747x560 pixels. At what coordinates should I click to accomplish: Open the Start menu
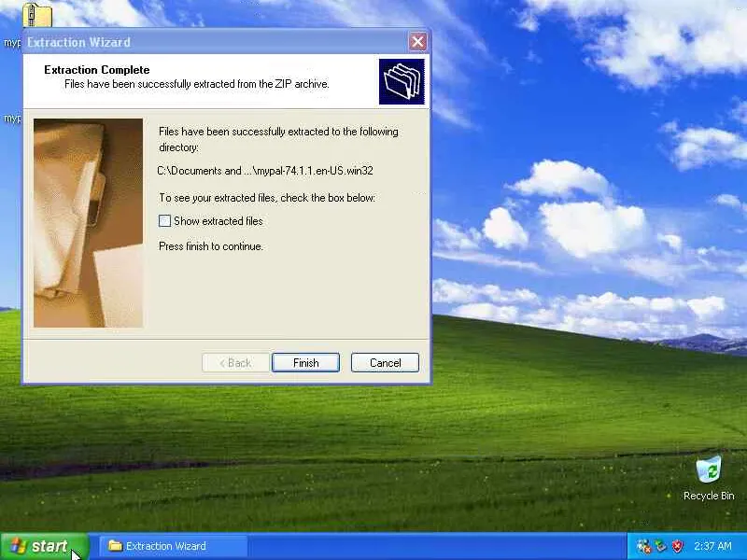44,546
